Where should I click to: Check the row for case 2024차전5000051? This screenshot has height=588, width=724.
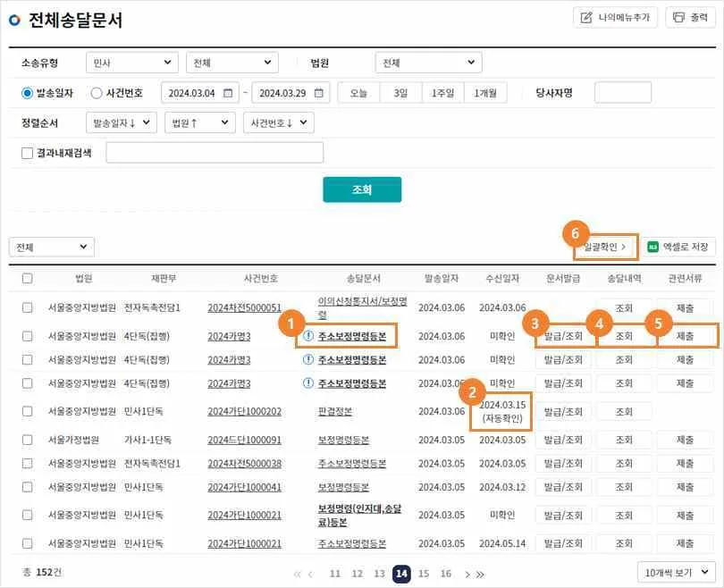click(x=27, y=307)
